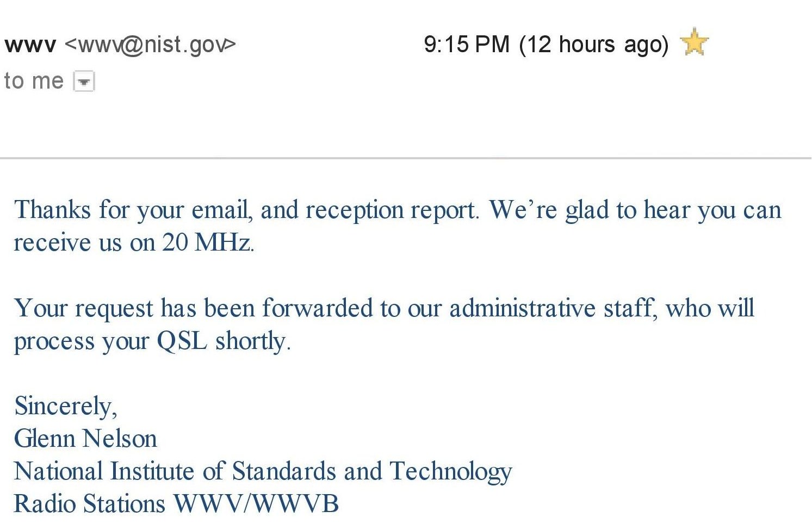Click the 'Sincerely,' closing line
This screenshot has width=812, height=530.
click(65, 406)
